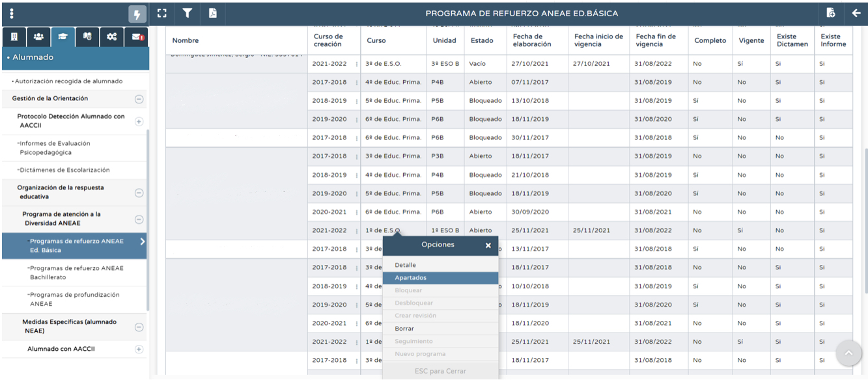Add a new record with document-plus icon

[x=830, y=13]
